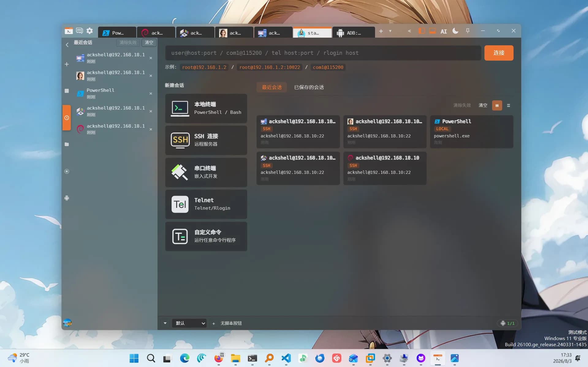Open the Windows Start menu
The height and width of the screenshot is (367, 588).
134,358
